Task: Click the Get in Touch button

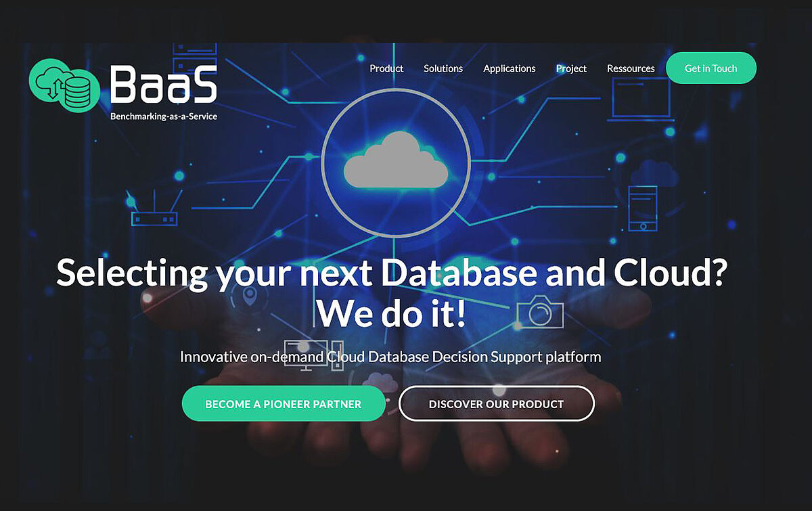Action: coord(711,68)
